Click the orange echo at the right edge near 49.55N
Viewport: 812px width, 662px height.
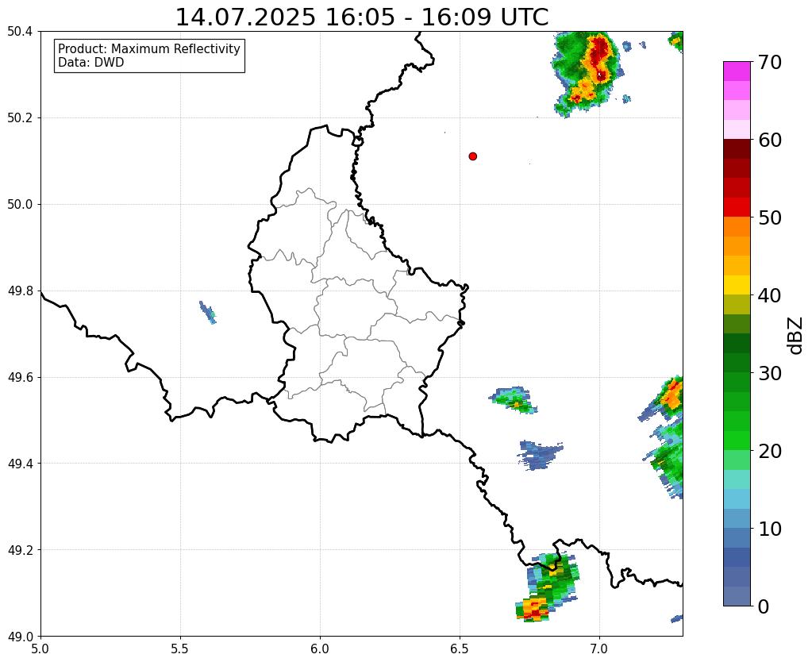tap(672, 395)
